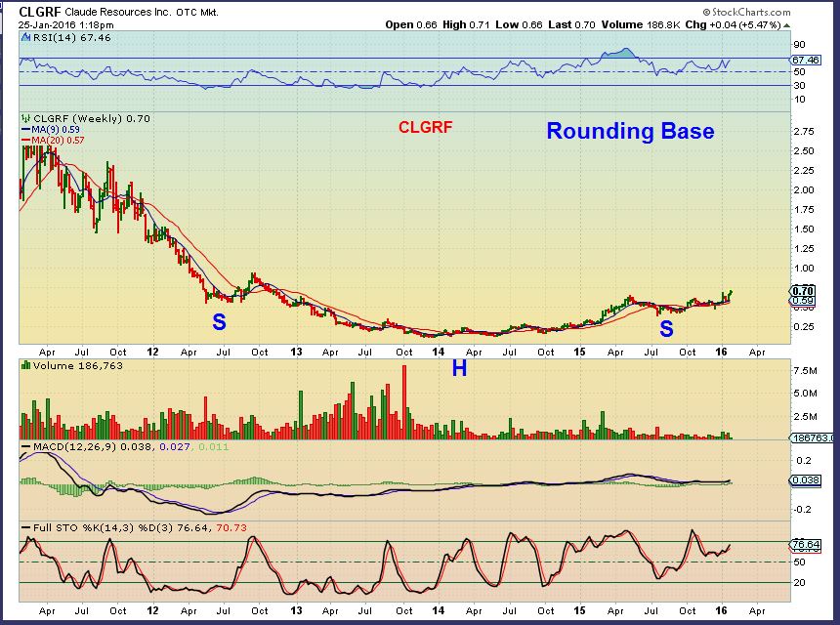Click the 25-Jan-2016 1:18pm timestamp
840x625 pixels.
pyautogui.click(x=65, y=24)
